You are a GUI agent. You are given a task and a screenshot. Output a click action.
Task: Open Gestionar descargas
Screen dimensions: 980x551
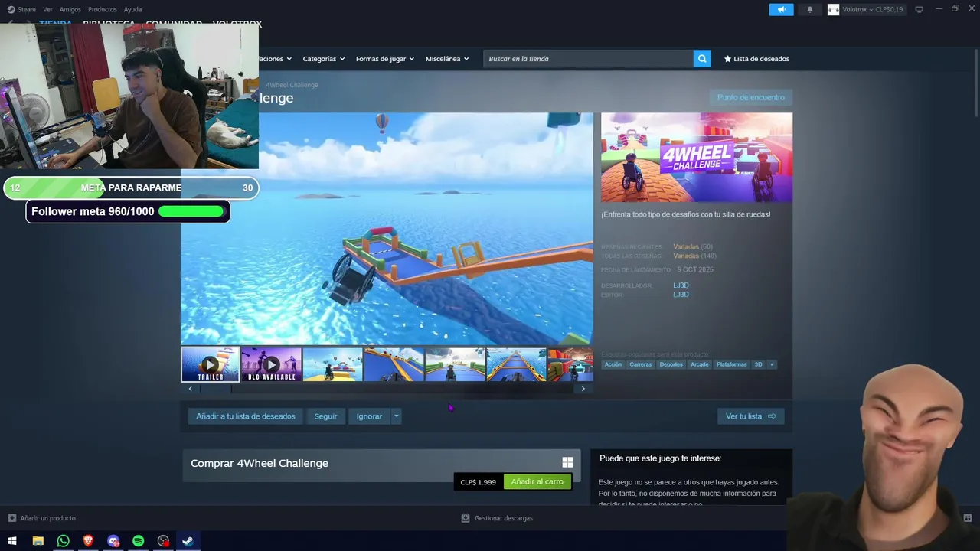496,518
